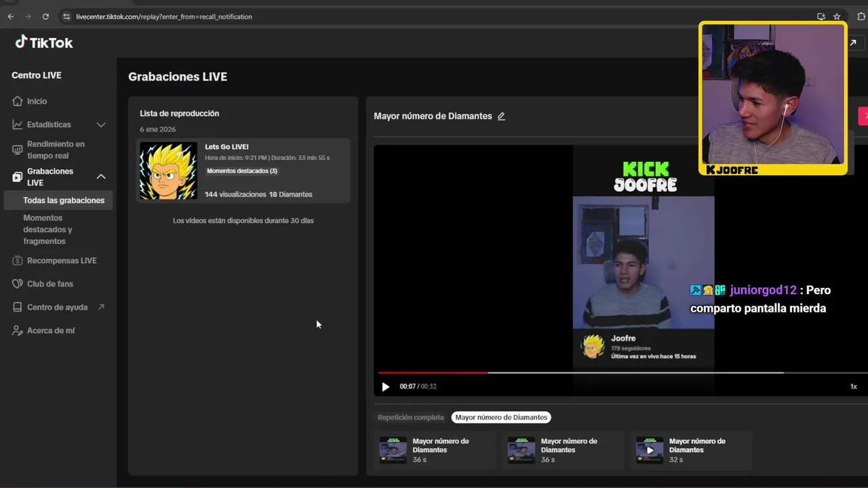This screenshot has width=868, height=488.
Task: Expand the Estadísticas menu chevron
Action: [101, 125]
